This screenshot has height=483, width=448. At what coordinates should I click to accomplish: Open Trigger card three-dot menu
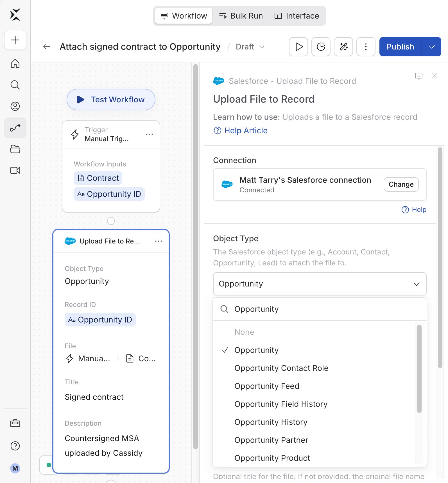click(x=150, y=134)
